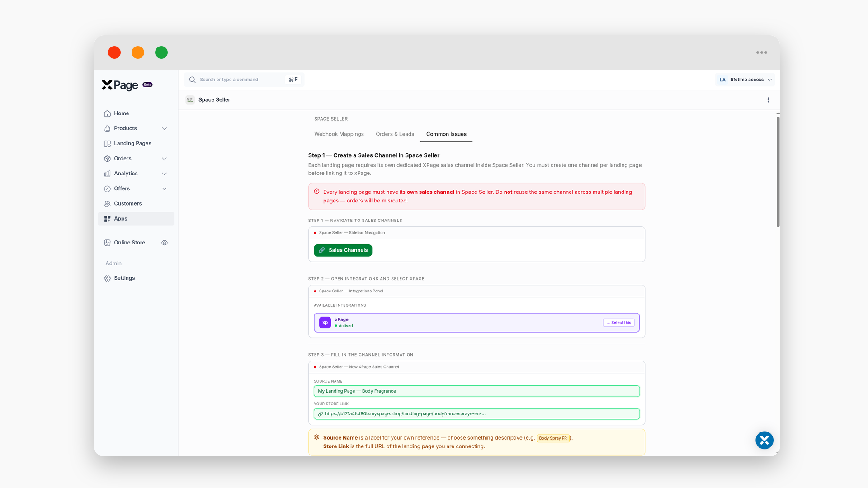
Task: Click the 'Admin' section label in sidebar
Action: 113,263
